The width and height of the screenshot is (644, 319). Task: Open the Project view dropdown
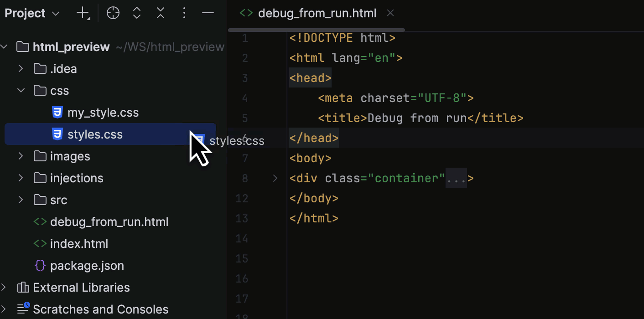point(55,13)
